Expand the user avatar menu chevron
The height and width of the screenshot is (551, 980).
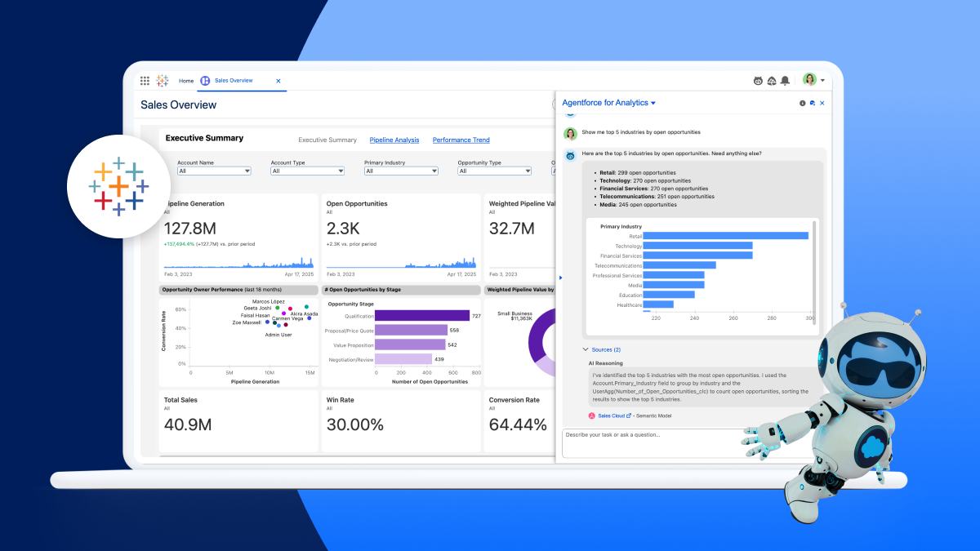click(822, 80)
